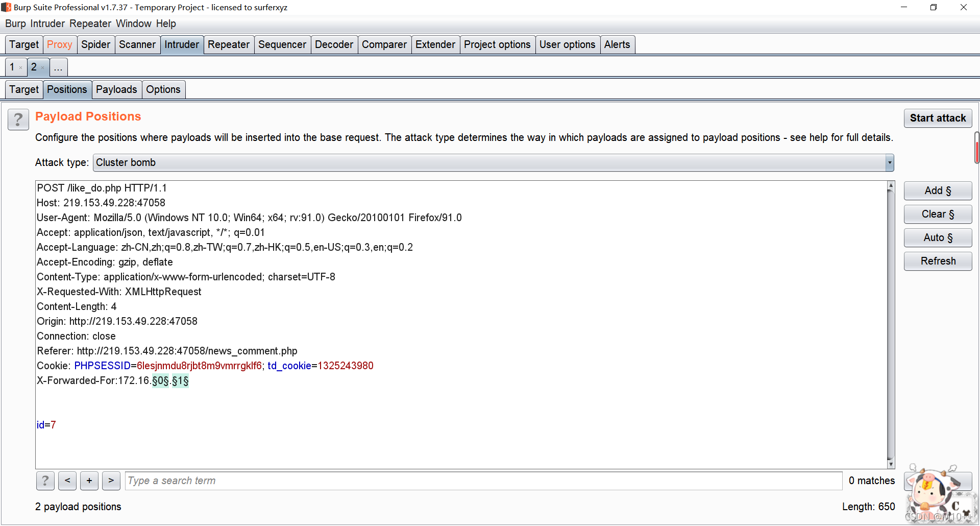The height and width of the screenshot is (526, 980).
Task: Click the new tab ellipsis
Action: [x=58, y=67]
